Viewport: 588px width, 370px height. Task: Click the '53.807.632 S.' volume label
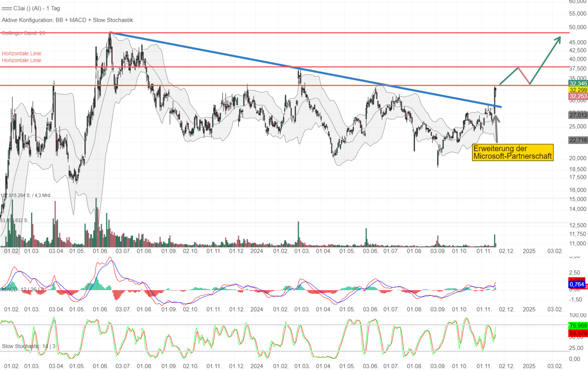[x=14, y=220]
